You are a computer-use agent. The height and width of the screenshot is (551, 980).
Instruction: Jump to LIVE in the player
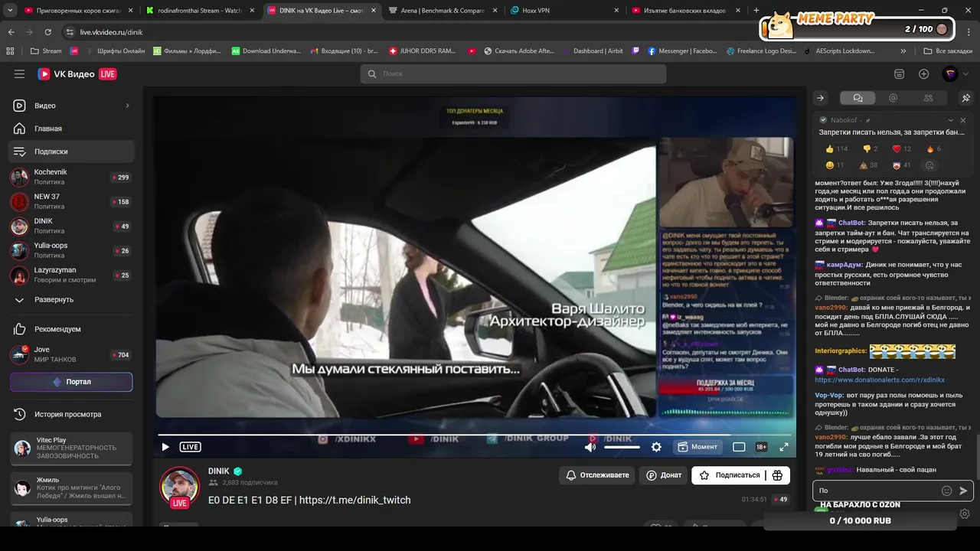pos(190,447)
